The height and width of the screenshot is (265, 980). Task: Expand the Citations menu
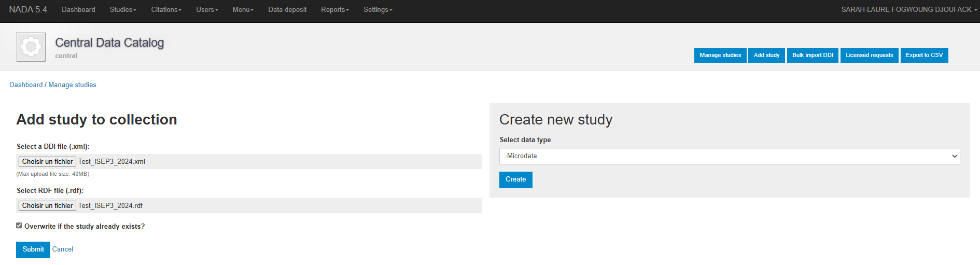166,10
